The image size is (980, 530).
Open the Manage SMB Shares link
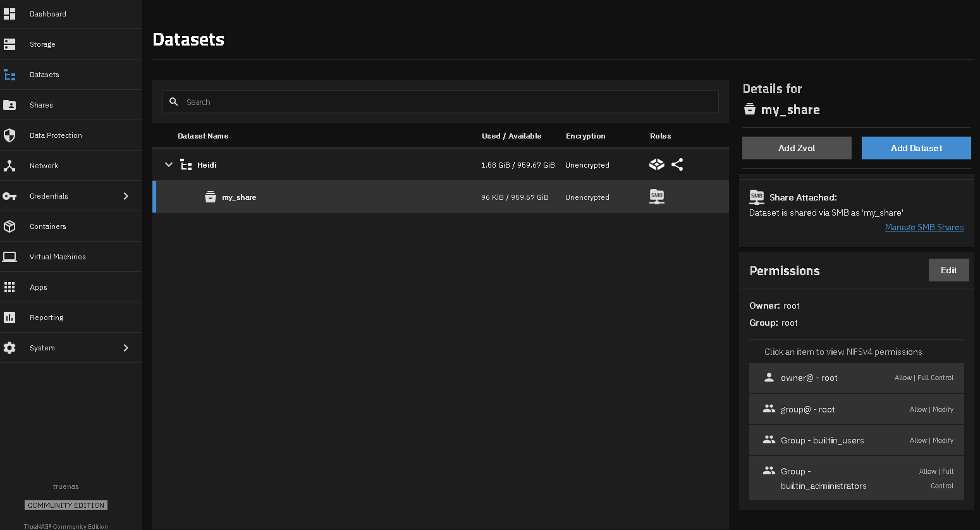click(924, 227)
